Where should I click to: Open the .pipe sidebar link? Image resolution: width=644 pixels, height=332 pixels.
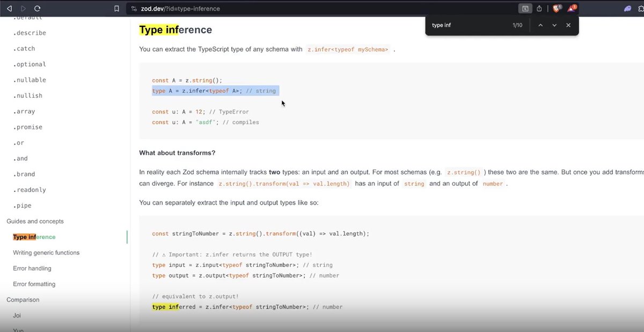pyautogui.click(x=23, y=206)
